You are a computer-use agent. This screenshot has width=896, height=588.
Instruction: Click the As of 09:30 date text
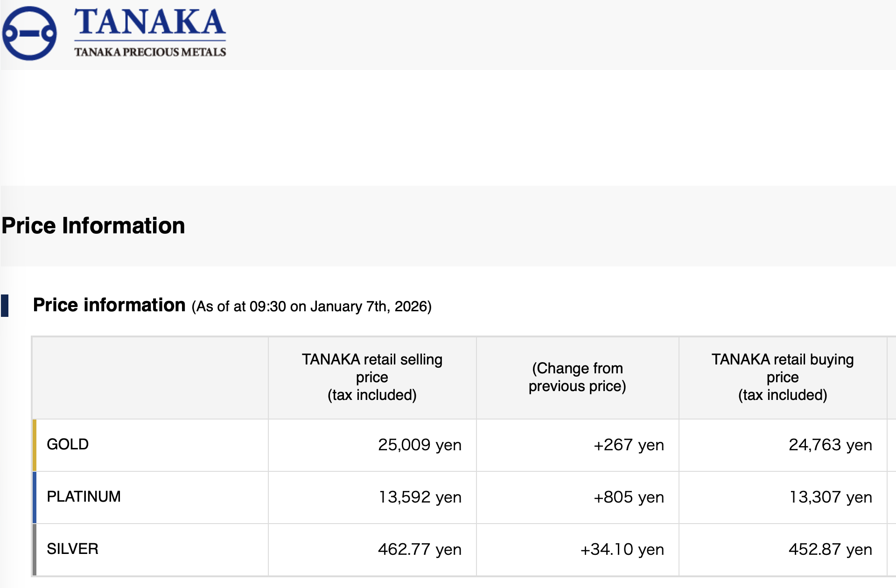click(x=311, y=307)
